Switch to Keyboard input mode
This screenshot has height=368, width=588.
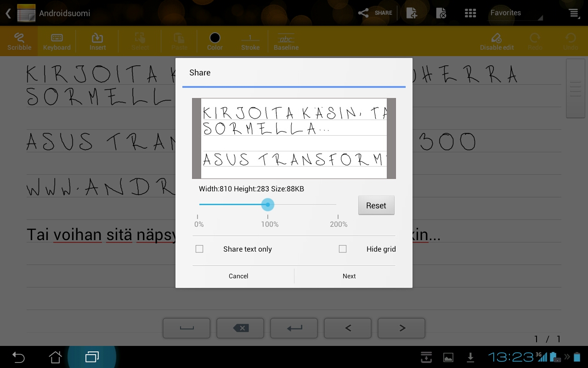tap(57, 41)
